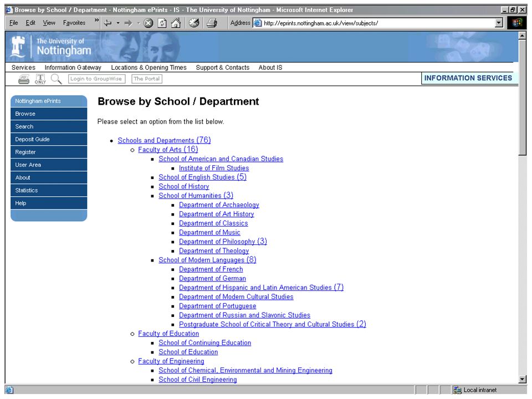Click the Home icon in toolbar

176,23
